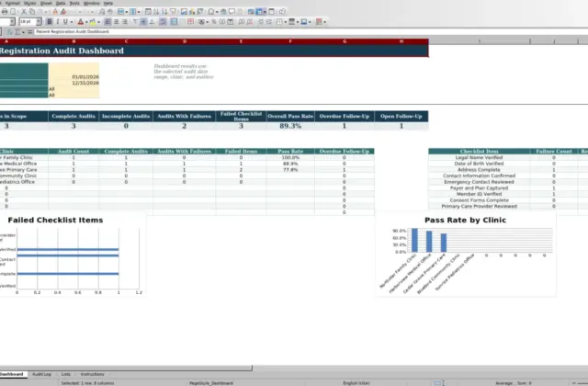Open the Tools menu

click(x=74, y=3)
